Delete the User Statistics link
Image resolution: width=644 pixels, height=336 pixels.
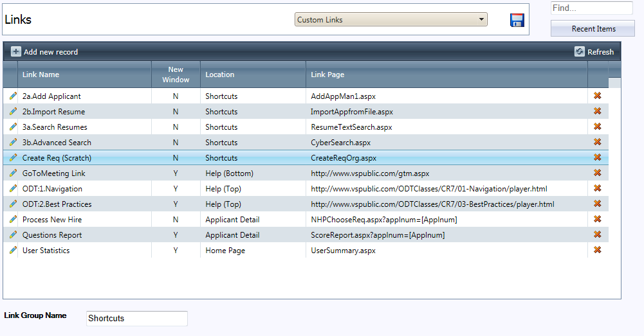click(x=597, y=250)
